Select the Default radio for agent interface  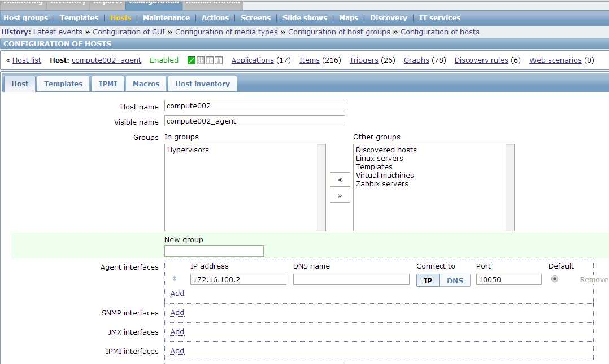tap(555, 279)
